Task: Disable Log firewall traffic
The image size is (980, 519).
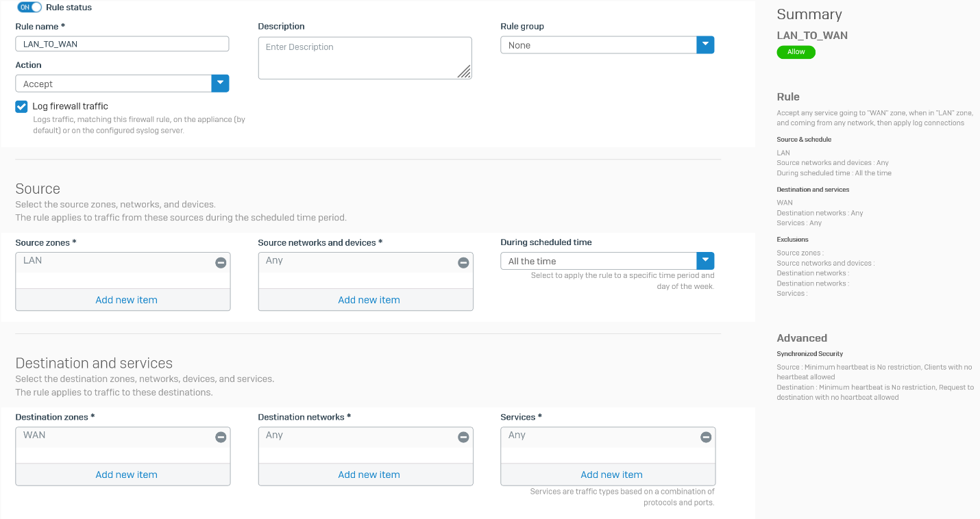Action: point(21,106)
